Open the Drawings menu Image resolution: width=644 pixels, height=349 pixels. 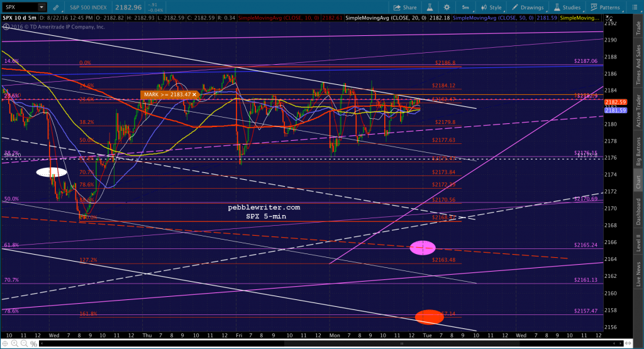(528, 8)
